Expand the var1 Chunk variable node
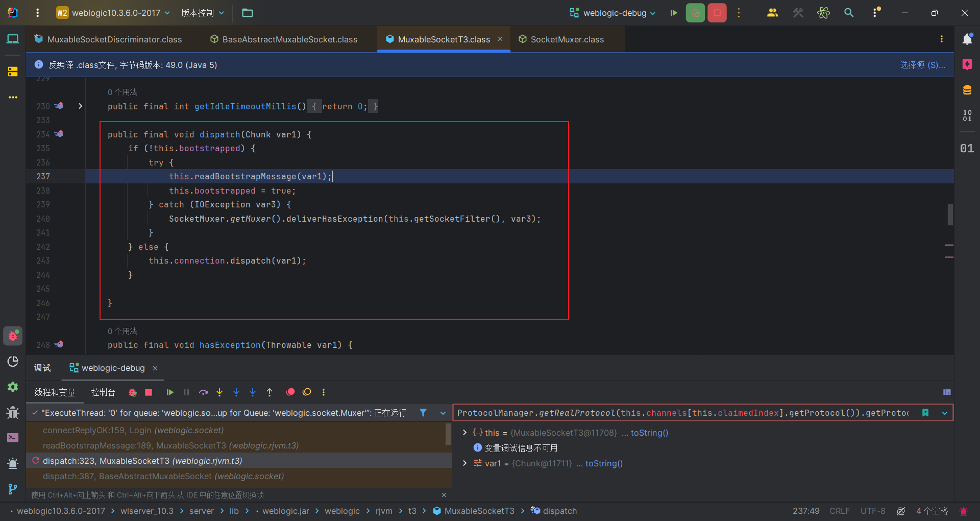This screenshot has height=521, width=980. pos(464,463)
